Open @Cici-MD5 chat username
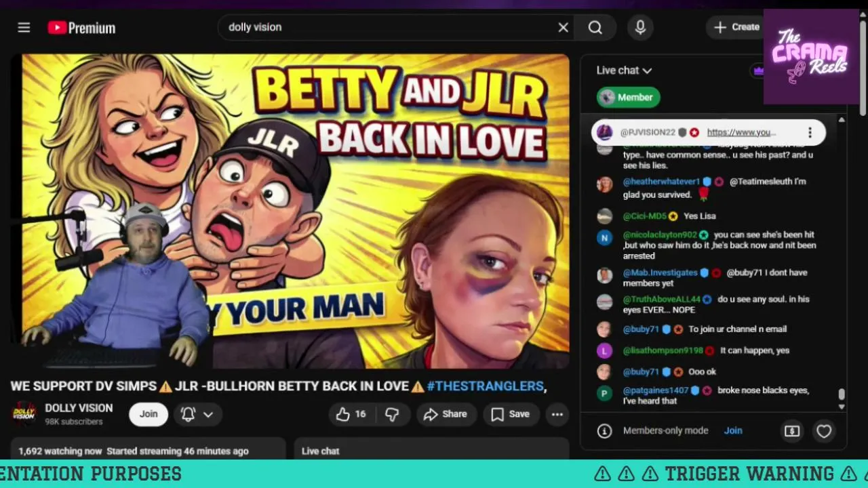Screen dimensions: 868x488 tap(645, 216)
